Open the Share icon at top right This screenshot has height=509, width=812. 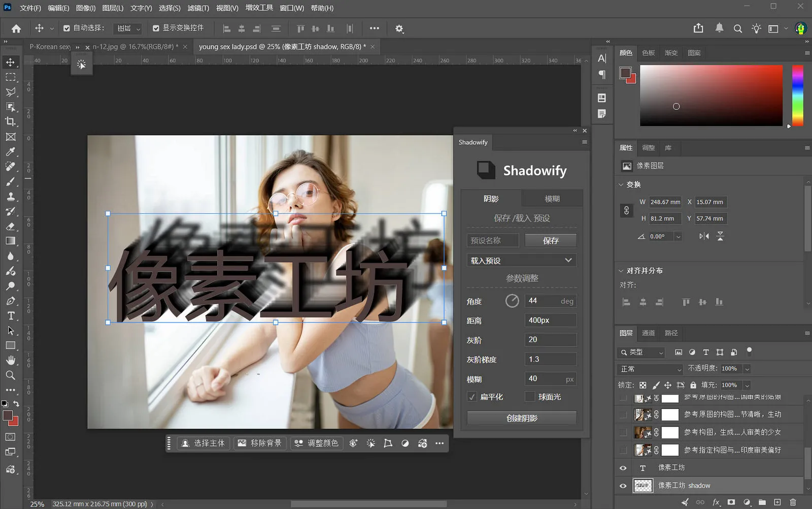[x=698, y=28]
